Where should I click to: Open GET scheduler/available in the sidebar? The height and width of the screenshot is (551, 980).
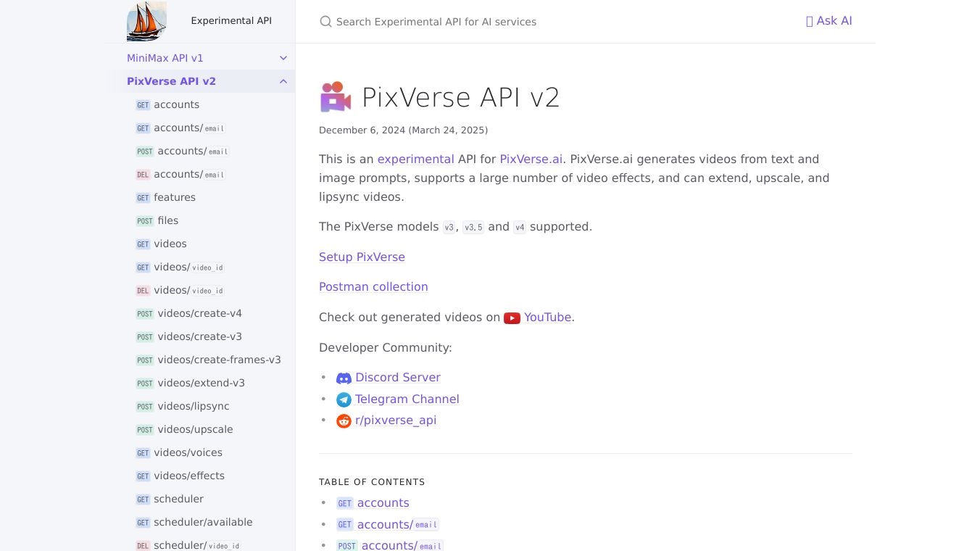(194, 522)
